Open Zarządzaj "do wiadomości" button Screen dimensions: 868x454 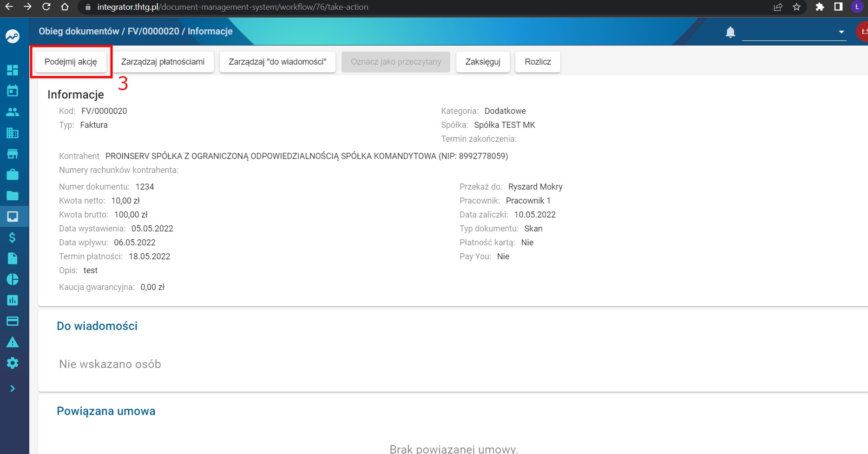coord(277,62)
